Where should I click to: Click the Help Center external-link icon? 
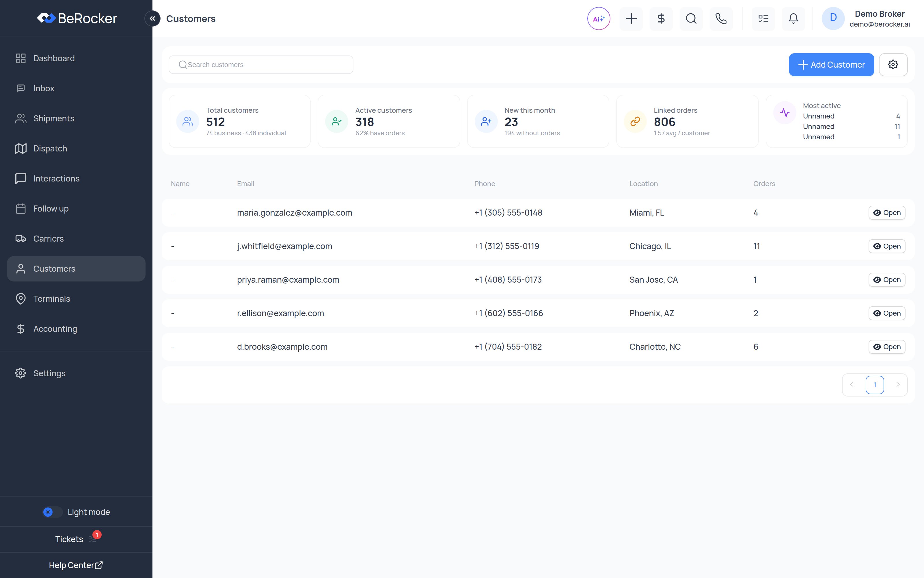click(99, 565)
